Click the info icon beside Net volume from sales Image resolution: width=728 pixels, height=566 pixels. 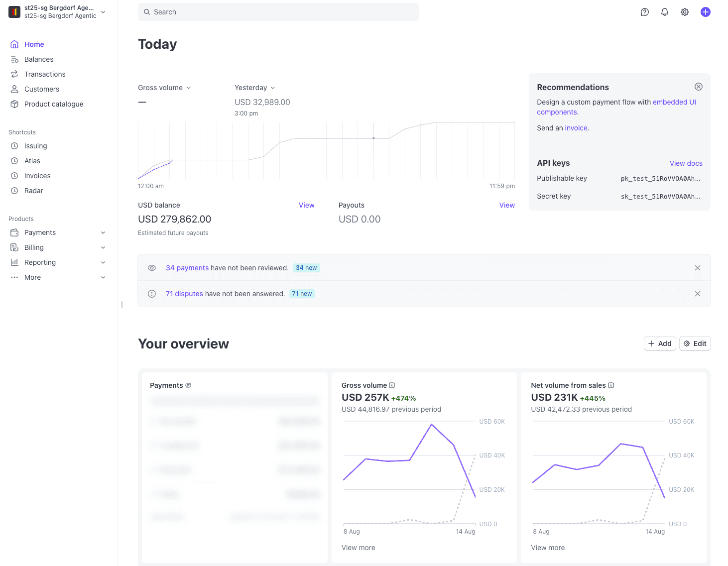611,385
